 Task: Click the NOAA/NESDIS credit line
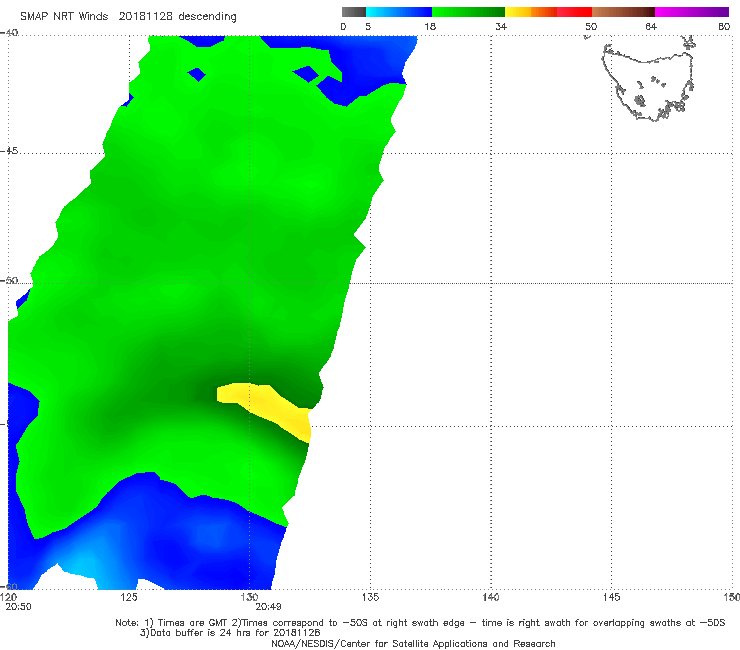click(x=413, y=644)
